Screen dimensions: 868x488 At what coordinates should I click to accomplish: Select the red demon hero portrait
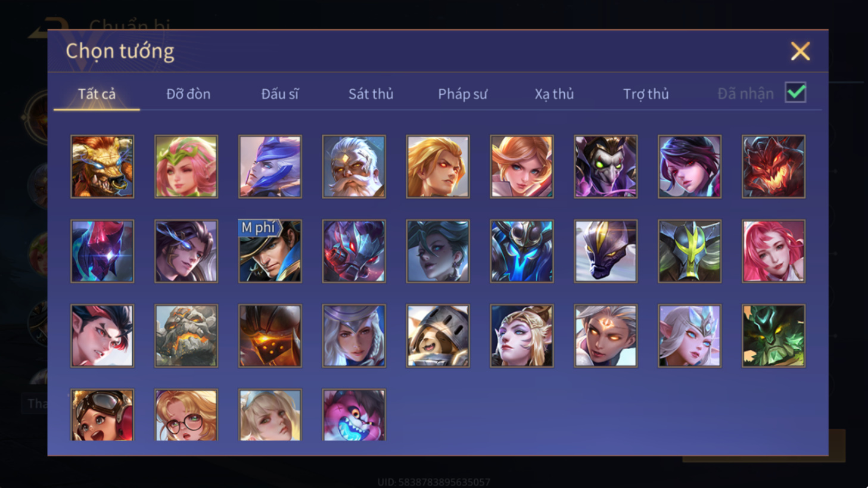(x=773, y=166)
